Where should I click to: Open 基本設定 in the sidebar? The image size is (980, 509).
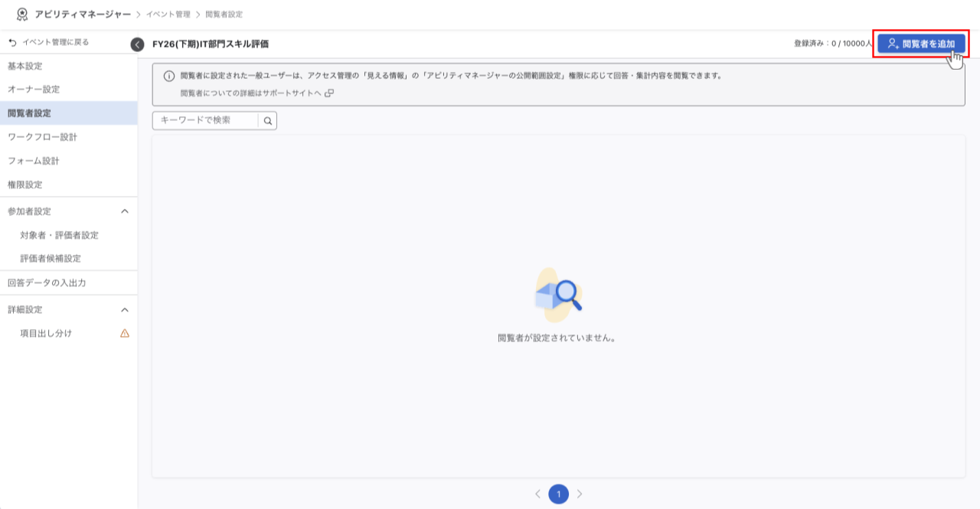[69, 67]
